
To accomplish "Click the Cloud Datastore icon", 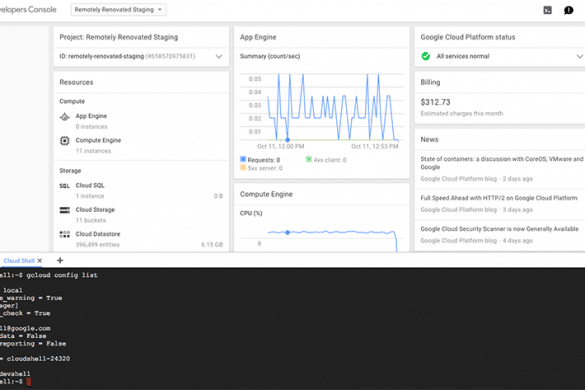I will tap(65, 234).
